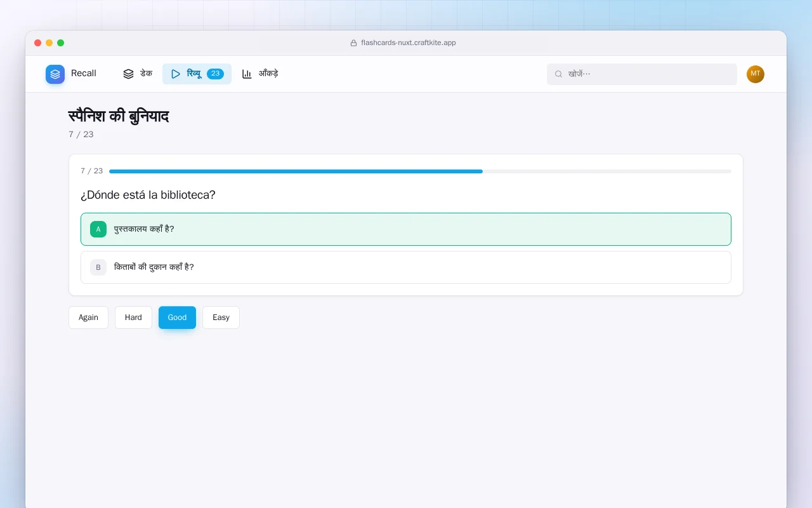Rate the card as Hard
The image size is (812, 508).
pos(133,317)
